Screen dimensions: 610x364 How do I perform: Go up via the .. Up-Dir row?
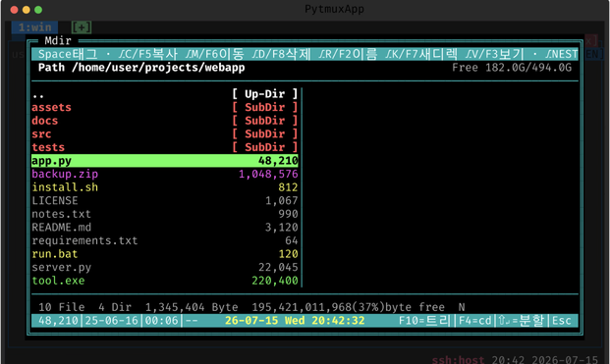coord(165,94)
